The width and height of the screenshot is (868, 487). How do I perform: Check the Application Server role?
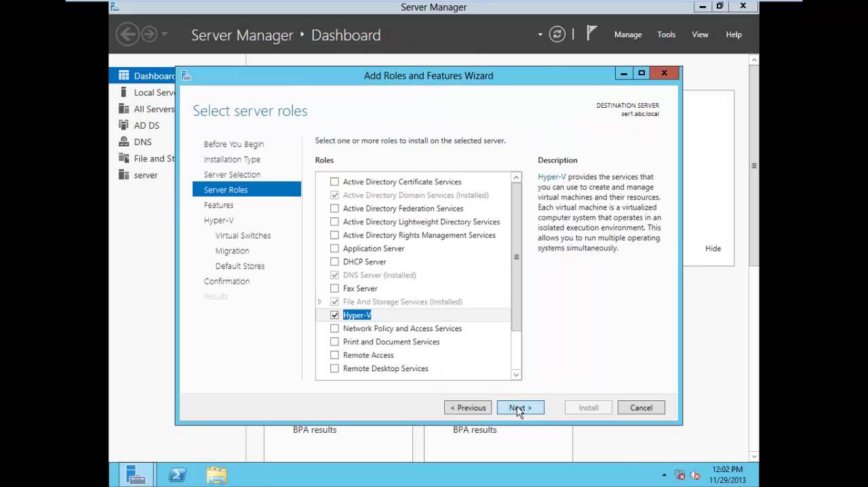[x=334, y=248]
